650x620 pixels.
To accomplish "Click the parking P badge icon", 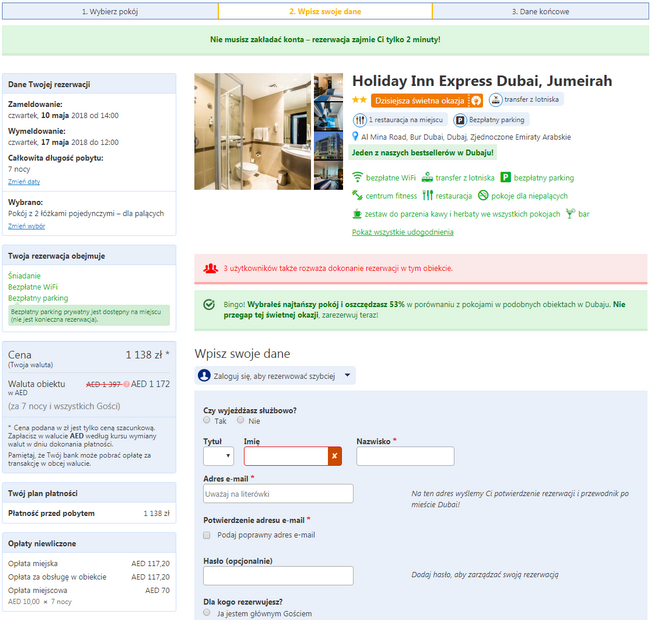I will (460, 120).
